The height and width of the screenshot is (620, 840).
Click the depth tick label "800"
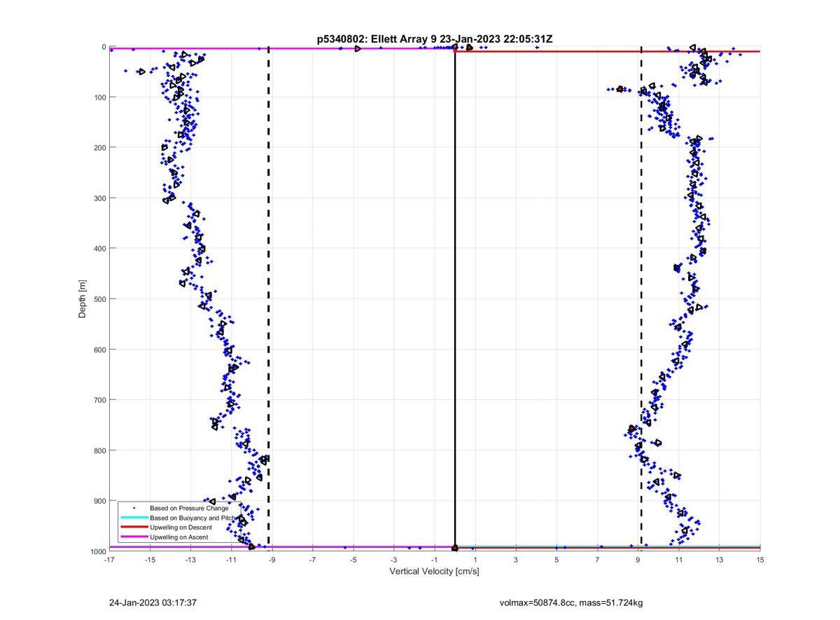[99, 450]
